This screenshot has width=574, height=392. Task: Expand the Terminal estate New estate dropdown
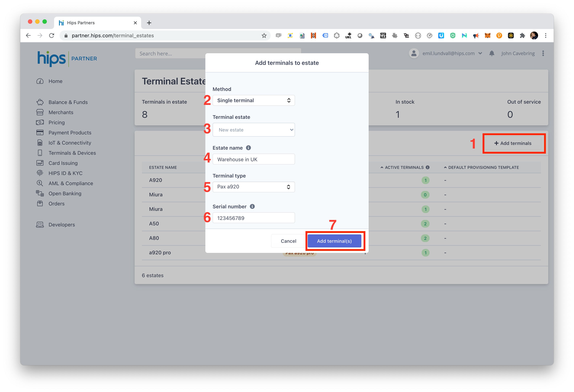[x=254, y=130]
